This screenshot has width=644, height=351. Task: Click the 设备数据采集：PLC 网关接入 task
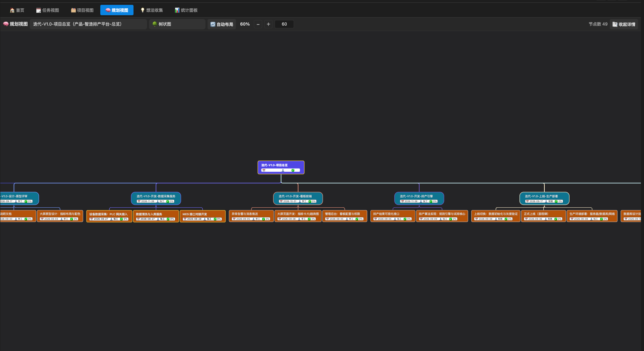click(109, 216)
